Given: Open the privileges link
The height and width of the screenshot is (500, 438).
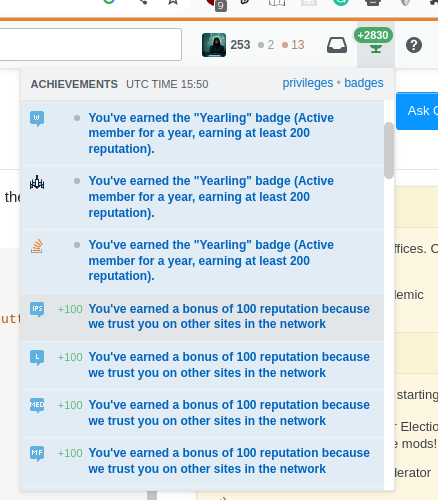Looking at the screenshot, I should [x=308, y=83].
